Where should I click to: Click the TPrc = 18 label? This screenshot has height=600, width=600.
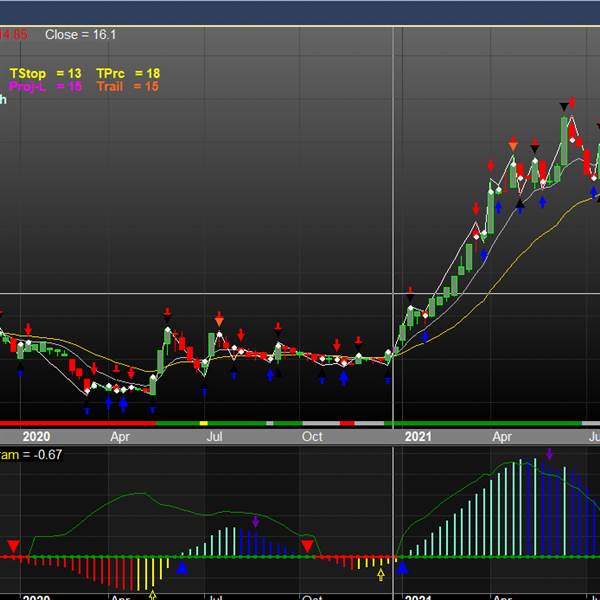128,73
